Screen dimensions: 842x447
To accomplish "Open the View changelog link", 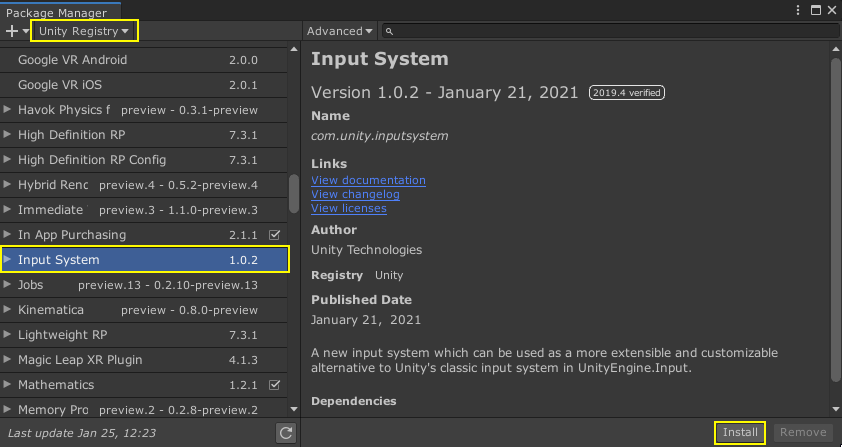I will tap(355, 194).
